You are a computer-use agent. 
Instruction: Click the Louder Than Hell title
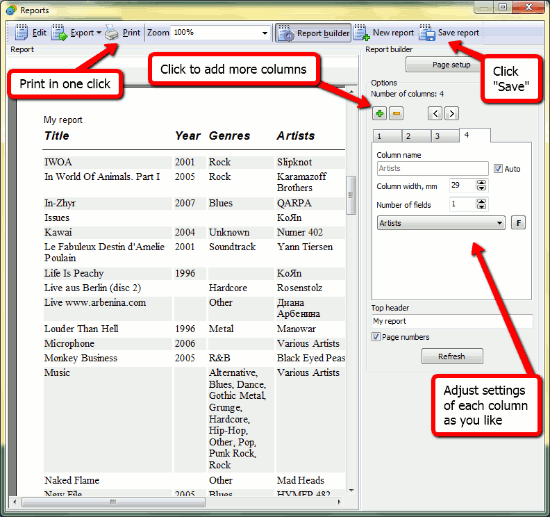(81, 329)
